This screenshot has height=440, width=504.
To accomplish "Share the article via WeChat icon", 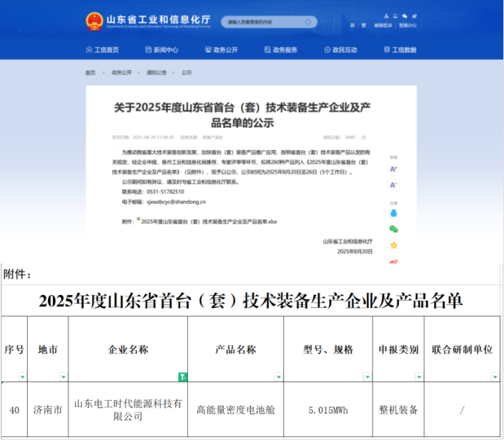I will click(x=393, y=229).
